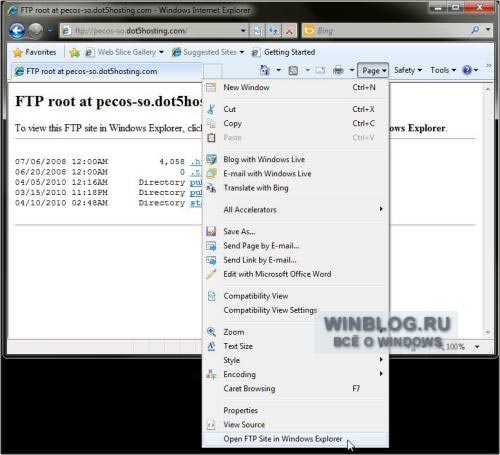Click the Print toolbar icon
This screenshot has width=500, height=455.
[338, 70]
